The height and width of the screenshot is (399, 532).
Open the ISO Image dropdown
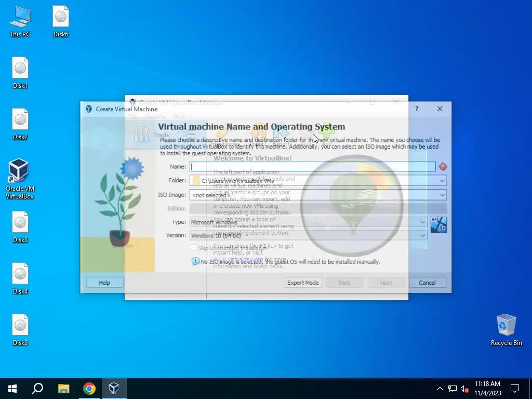(x=318, y=195)
